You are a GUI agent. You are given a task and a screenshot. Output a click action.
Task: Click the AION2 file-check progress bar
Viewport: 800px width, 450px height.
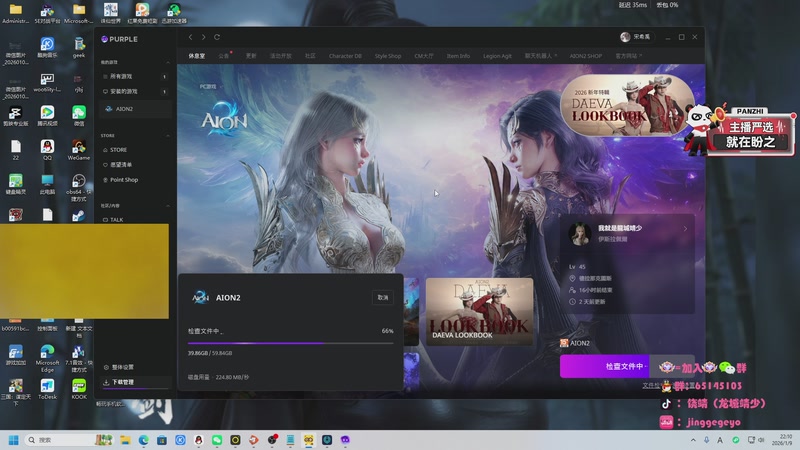coord(290,343)
